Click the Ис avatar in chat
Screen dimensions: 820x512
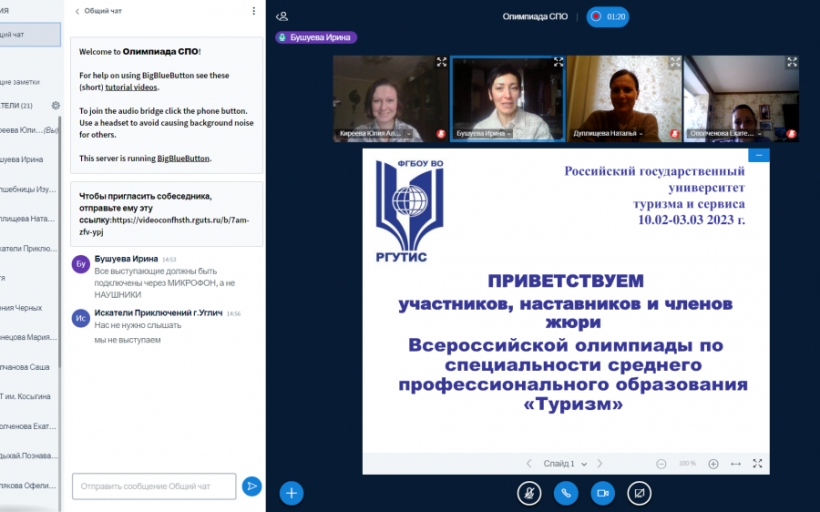point(81,318)
